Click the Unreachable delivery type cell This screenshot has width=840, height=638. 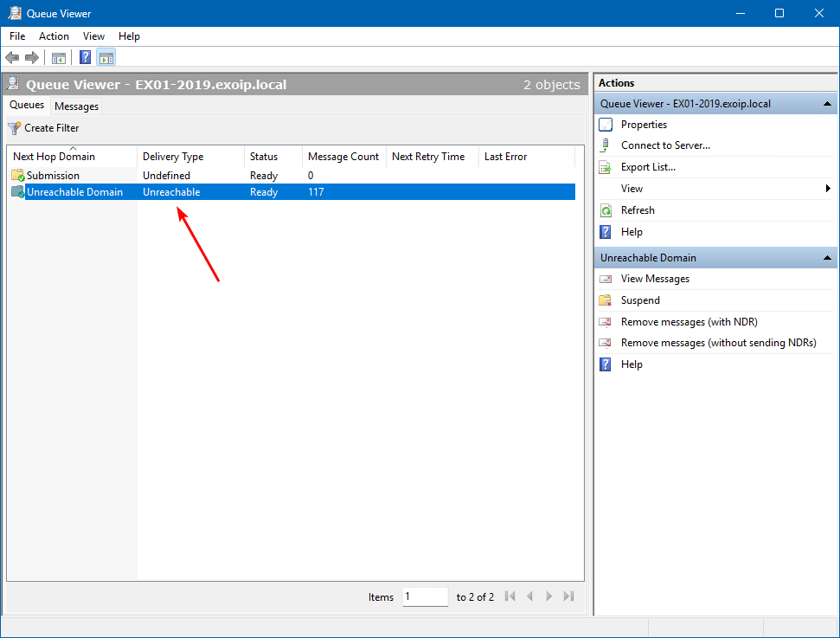click(x=171, y=192)
